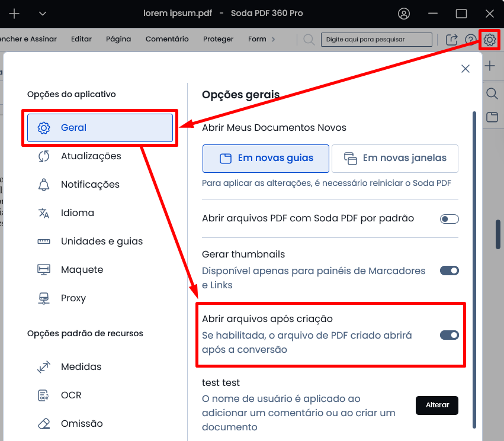Select Em novas janelas option
The height and width of the screenshot is (441, 504).
pyautogui.click(x=394, y=159)
